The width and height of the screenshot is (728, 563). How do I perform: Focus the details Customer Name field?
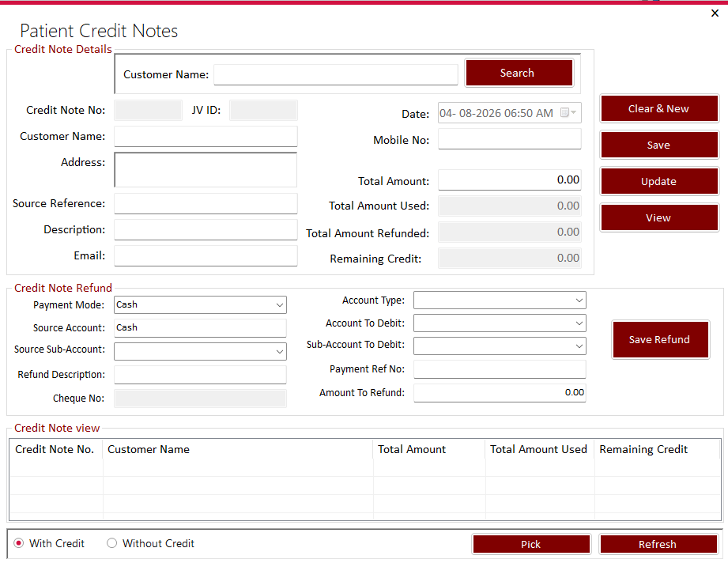[206, 137]
